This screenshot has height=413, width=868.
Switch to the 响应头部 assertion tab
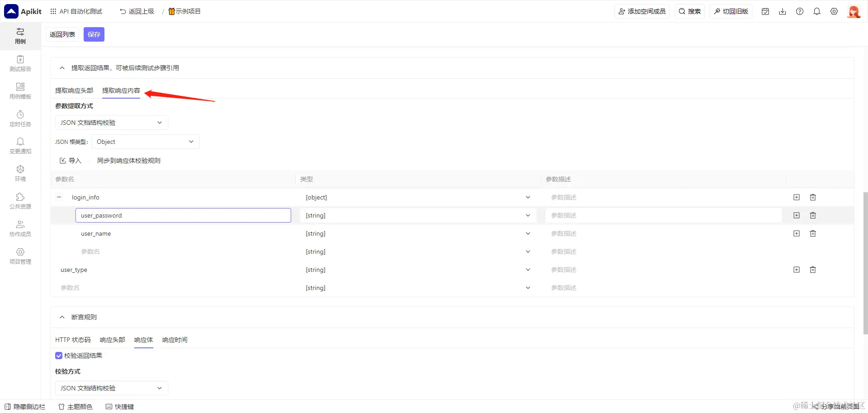[112, 340]
